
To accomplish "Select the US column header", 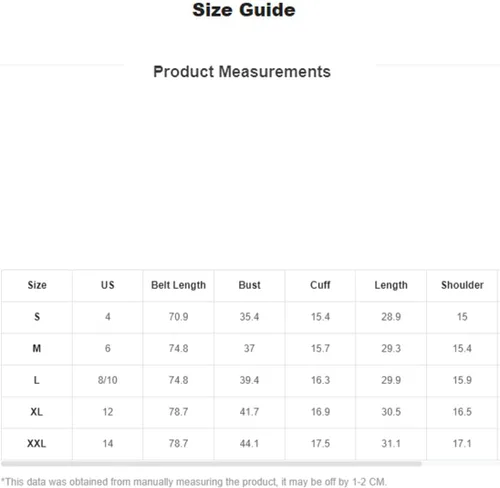I will pos(108,285).
